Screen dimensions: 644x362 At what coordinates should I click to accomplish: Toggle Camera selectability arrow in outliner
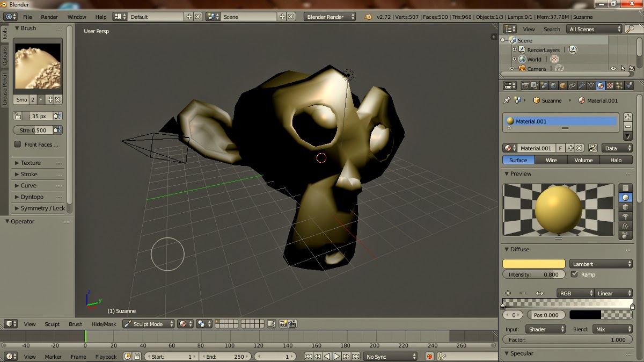tap(623, 68)
